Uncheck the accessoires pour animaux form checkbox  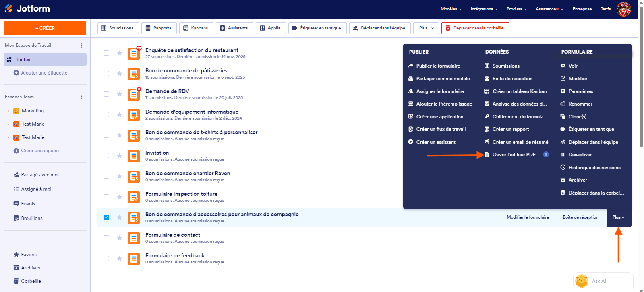coord(106,217)
